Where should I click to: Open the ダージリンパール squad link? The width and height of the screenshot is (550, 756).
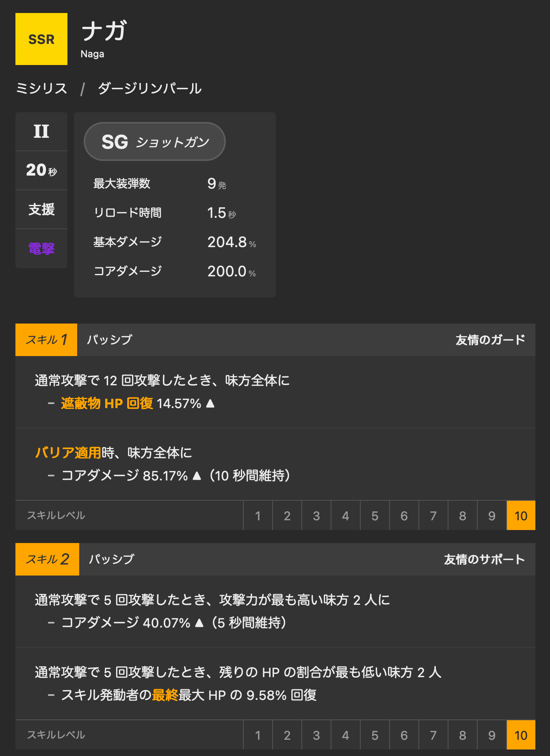[x=149, y=89]
